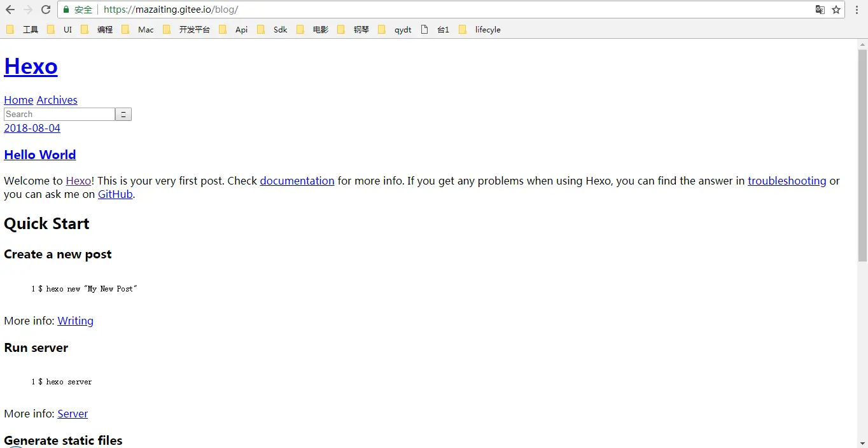Screen dimensions: 868x448
Task: Open the 2018-08-04 date link
Action: [32, 128]
